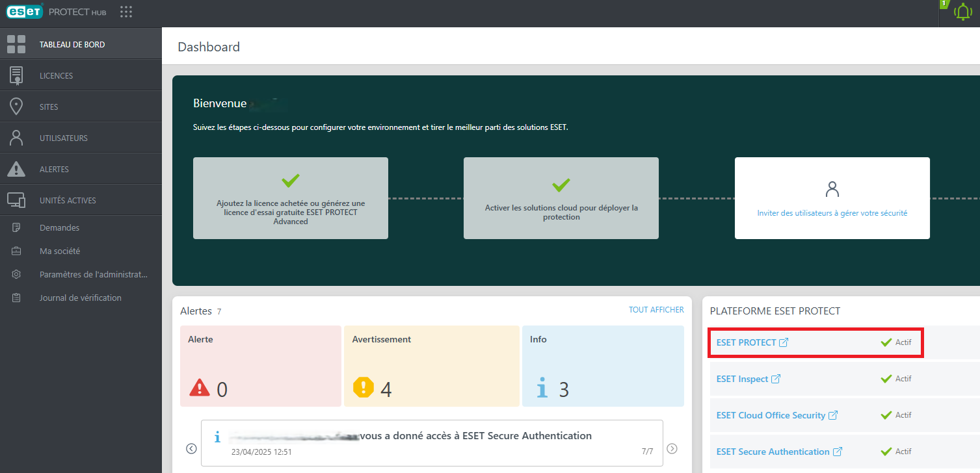Go to next alert with right arrow
The height and width of the screenshot is (473, 980).
click(x=672, y=448)
